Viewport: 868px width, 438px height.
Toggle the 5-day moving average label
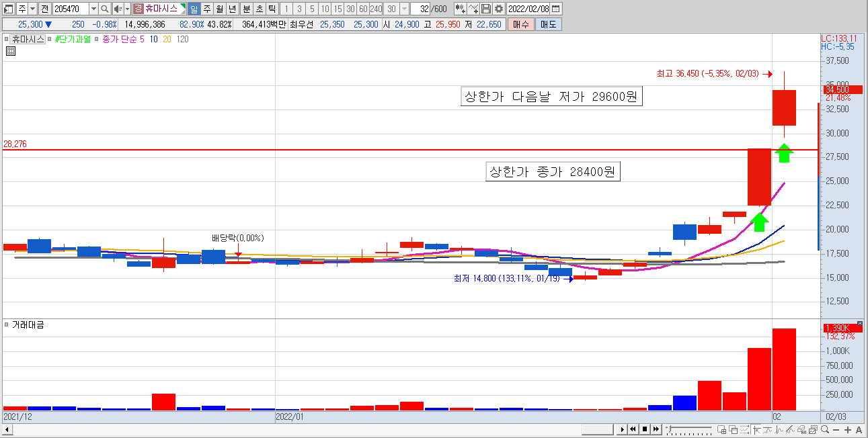(142, 40)
